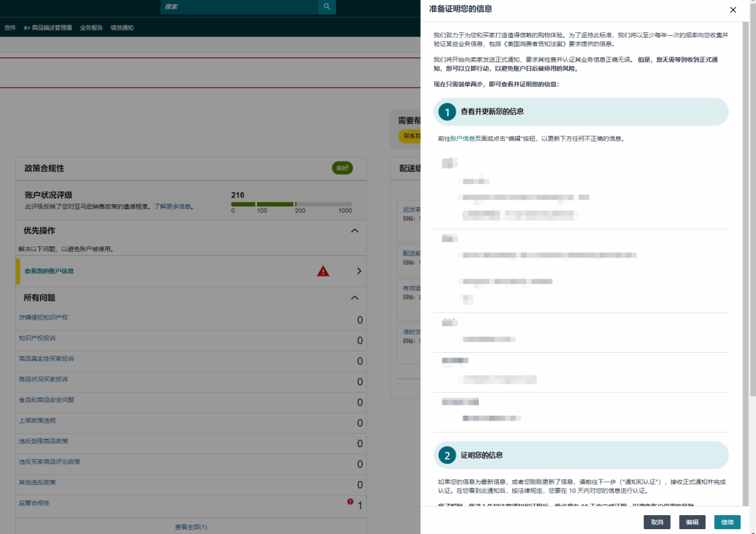The width and height of the screenshot is (756, 534).
Task: Click the 账户信息 link in step one
Action: 463,139
